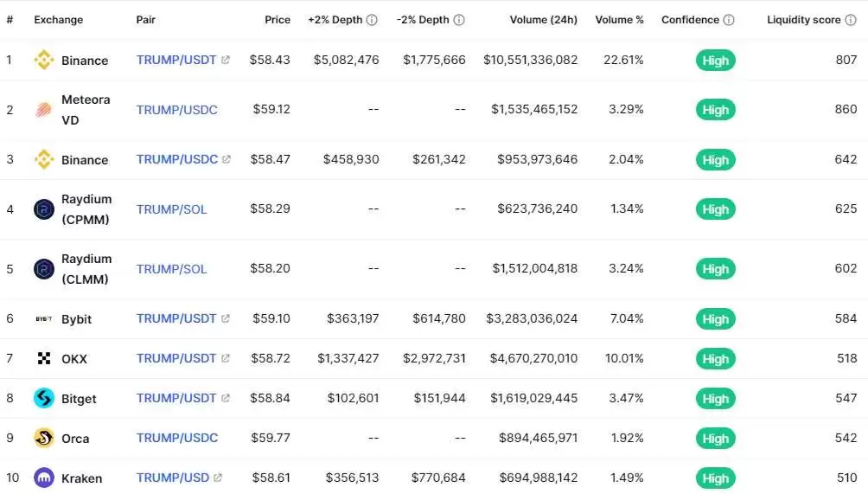
Task: Click the Raydium (CPMM) logo icon
Action: point(43,209)
